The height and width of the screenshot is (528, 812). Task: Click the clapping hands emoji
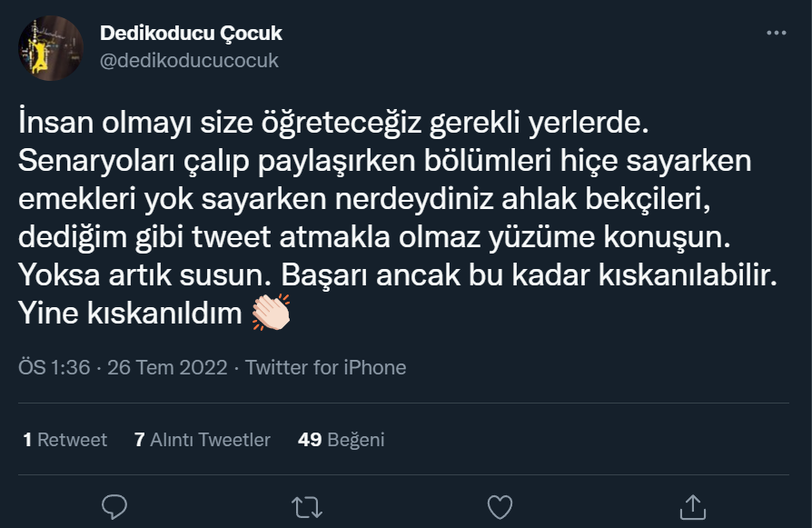coord(271,314)
